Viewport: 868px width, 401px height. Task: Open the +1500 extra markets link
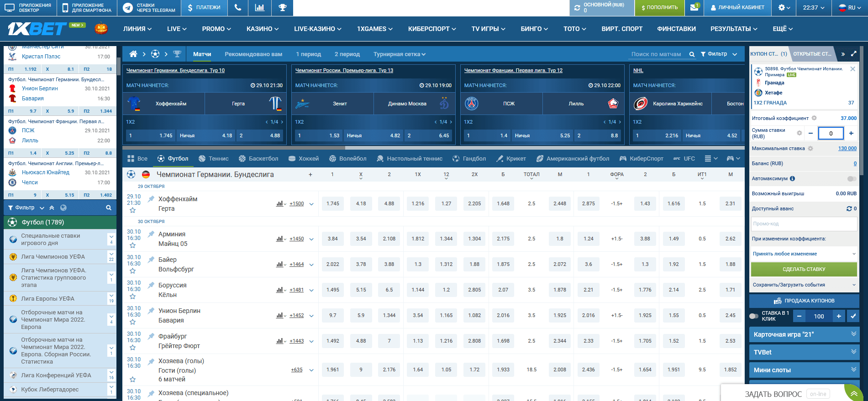coord(296,204)
